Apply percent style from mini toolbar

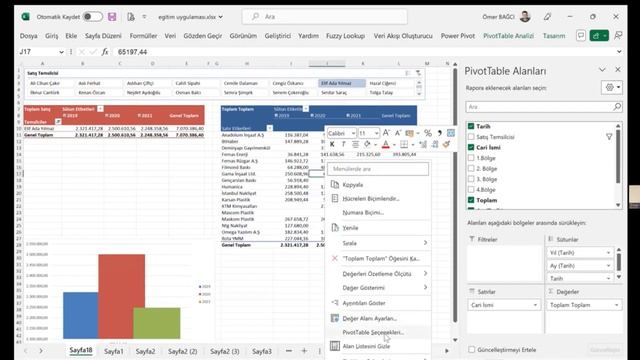pyautogui.click(x=427, y=133)
